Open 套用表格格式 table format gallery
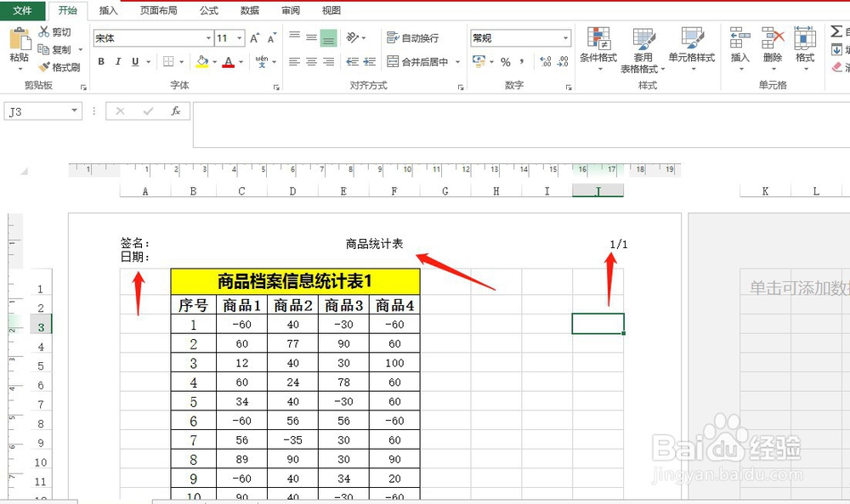 click(643, 50)
